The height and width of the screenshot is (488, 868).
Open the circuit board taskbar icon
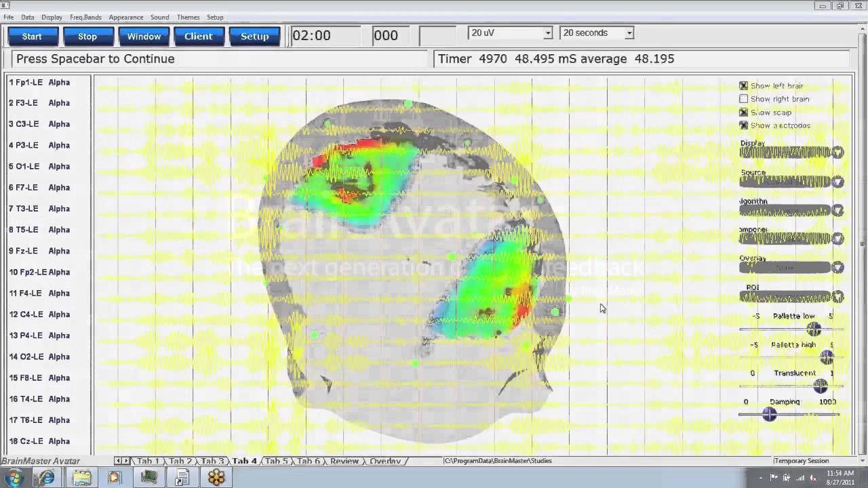click(149, 478)
